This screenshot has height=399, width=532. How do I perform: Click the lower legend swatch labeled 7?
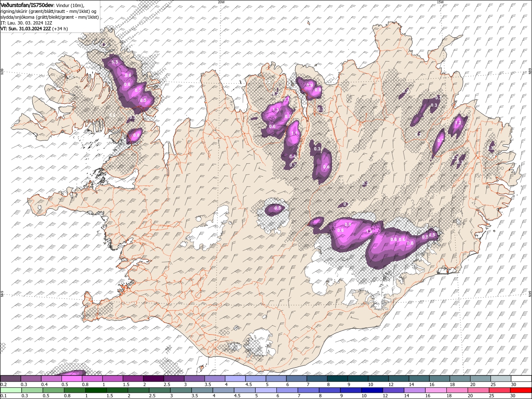308,390
